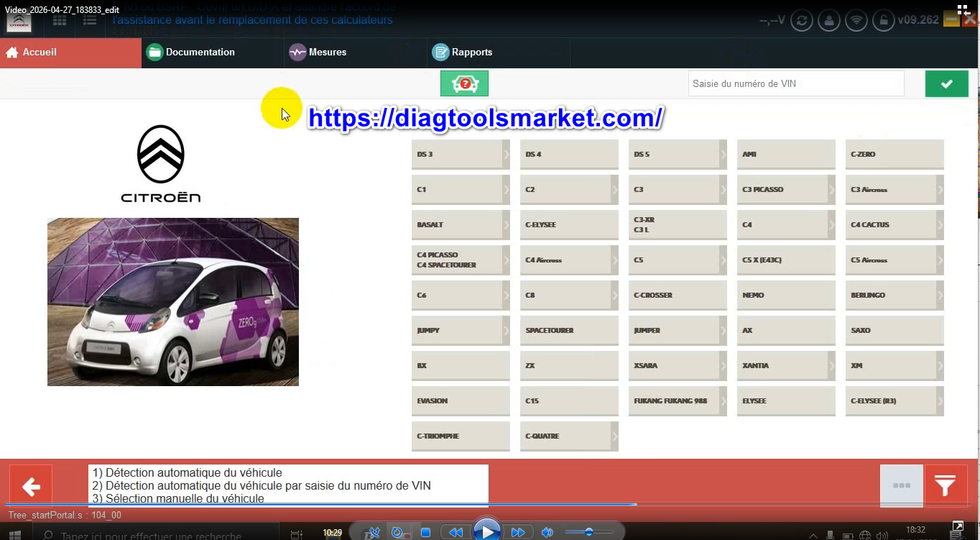This screenshot has height=540, width=980.
Task: Choose the C2 vehicle button
Action: pyautogui.click(x=569, y=190)
